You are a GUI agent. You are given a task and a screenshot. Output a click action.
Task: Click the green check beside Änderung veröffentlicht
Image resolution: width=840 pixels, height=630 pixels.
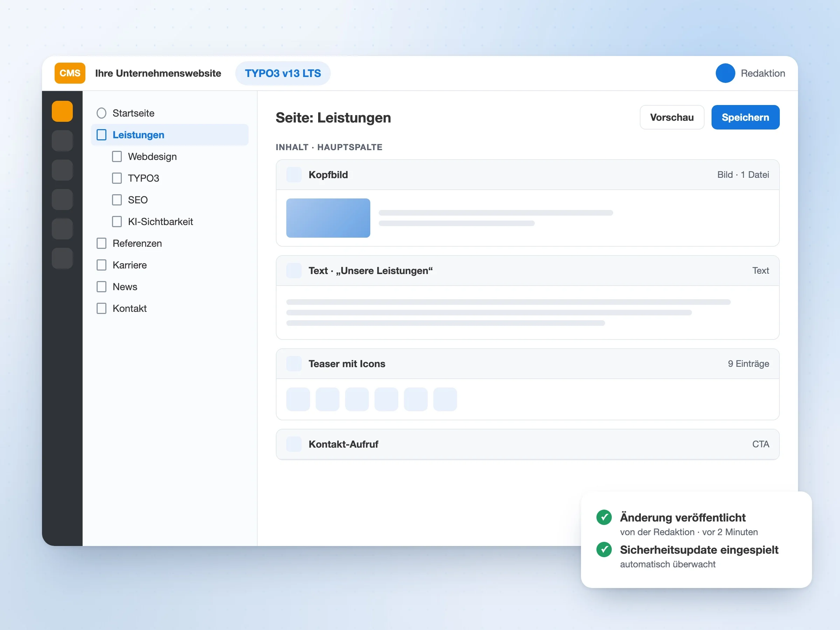(x=604, y=517)
